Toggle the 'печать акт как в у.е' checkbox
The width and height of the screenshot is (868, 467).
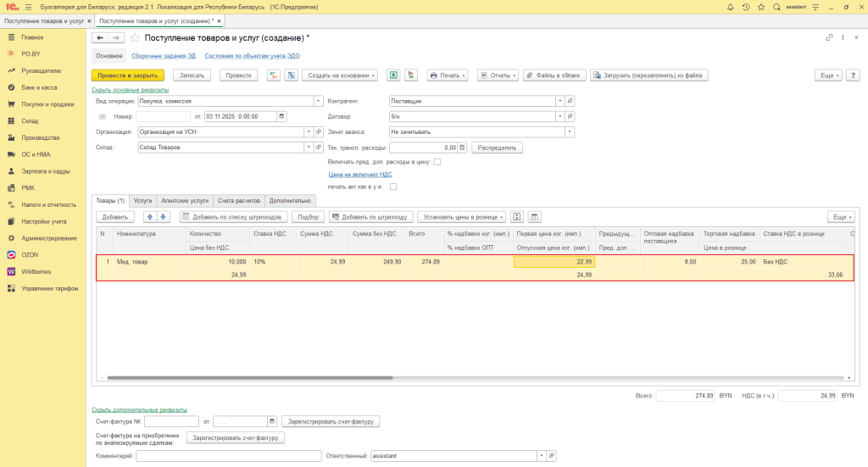(393, 186)
